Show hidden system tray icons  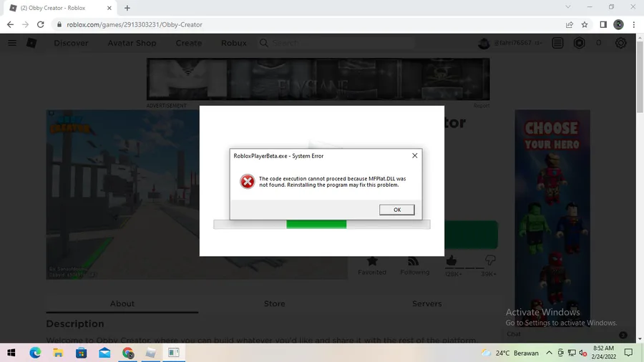[x=549, y=353]
